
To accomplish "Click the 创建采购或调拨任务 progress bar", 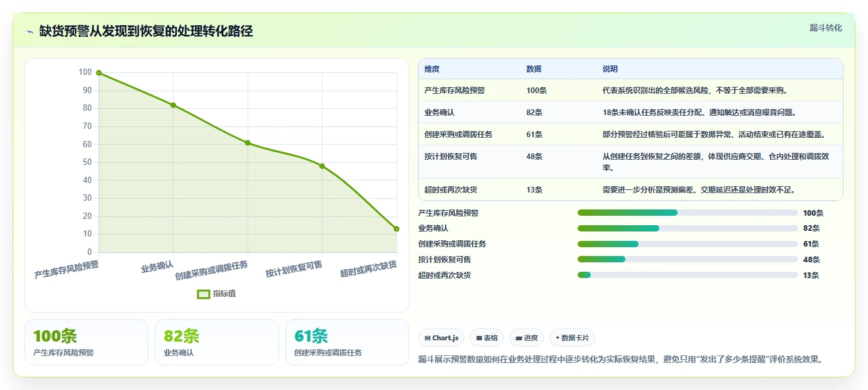I will point(688,244).
